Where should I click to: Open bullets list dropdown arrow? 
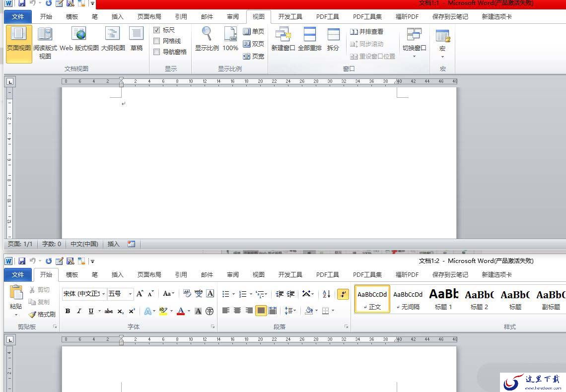[x=233, y=294]
